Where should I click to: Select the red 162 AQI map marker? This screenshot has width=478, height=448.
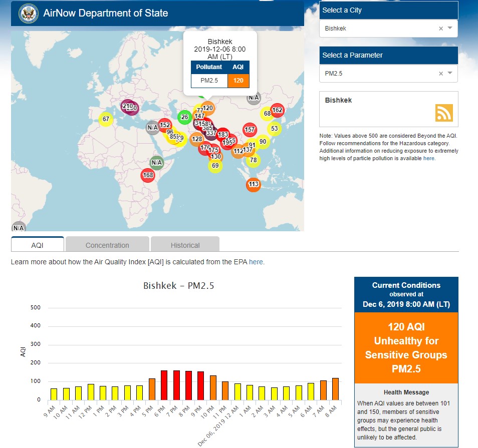pos(277,111)
